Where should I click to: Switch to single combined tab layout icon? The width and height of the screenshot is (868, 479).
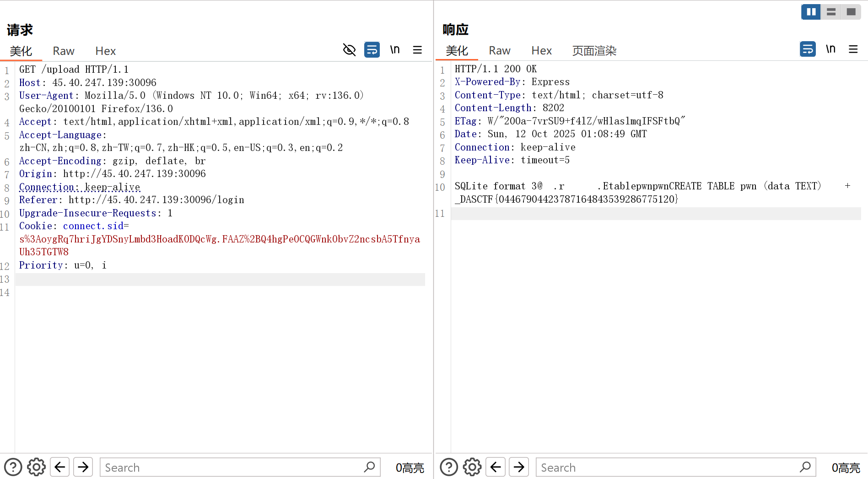[x=851, y=12]
